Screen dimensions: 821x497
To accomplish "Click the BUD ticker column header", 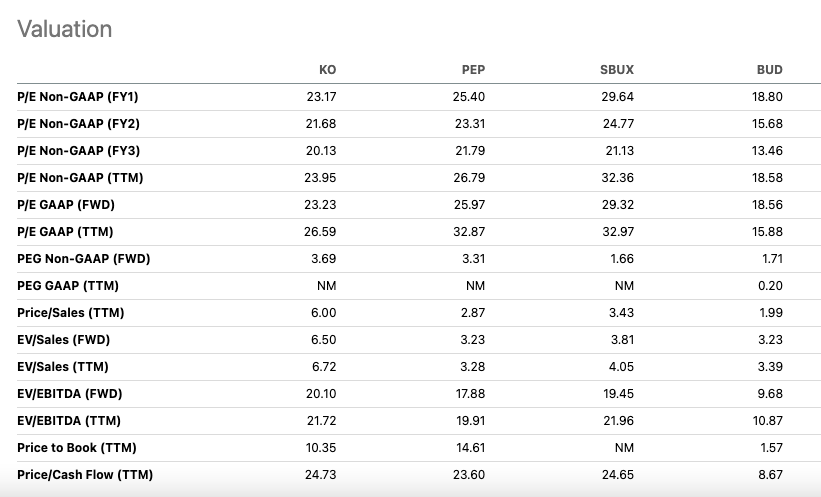I will [769, 70].
